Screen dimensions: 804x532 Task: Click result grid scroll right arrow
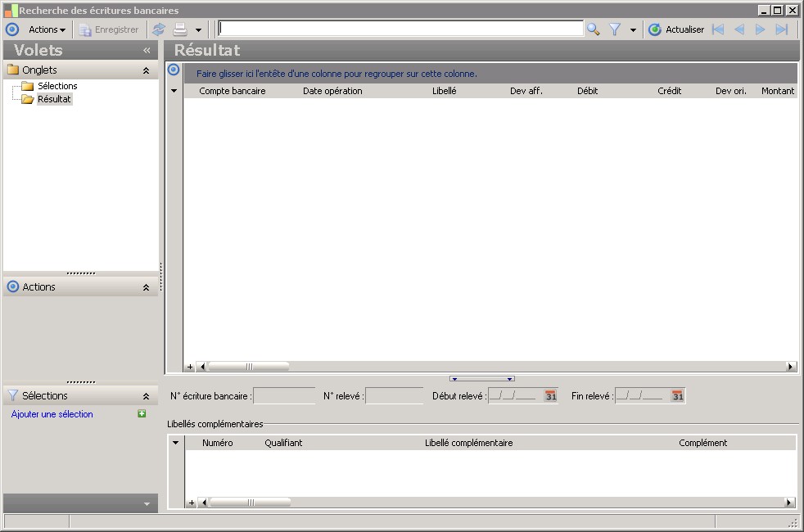(790, 367)
